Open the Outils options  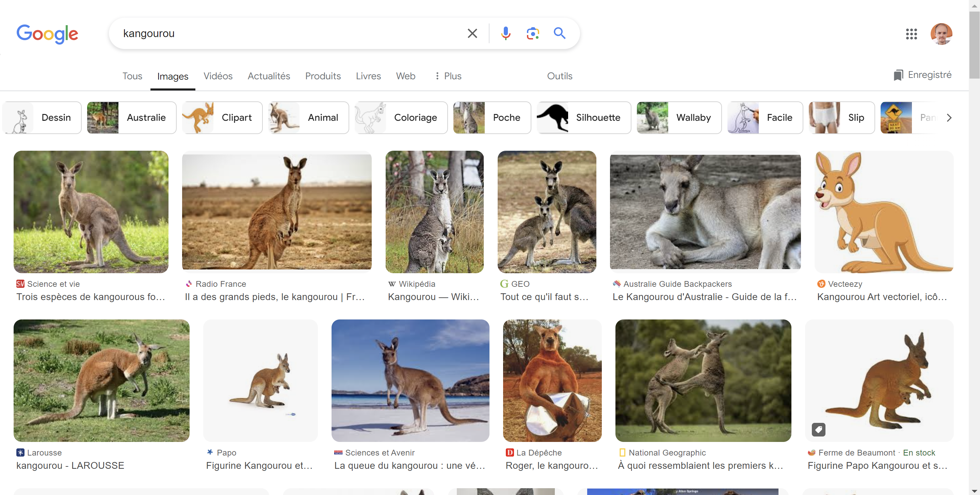click(559, 76)
